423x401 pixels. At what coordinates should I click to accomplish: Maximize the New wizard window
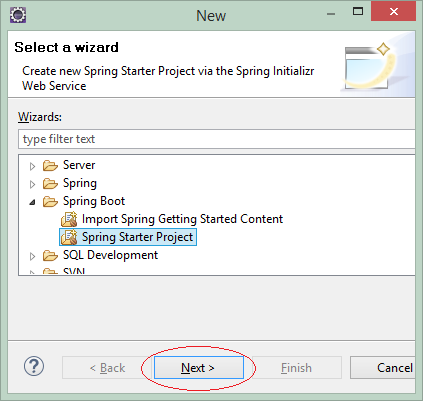coord(358,12)
